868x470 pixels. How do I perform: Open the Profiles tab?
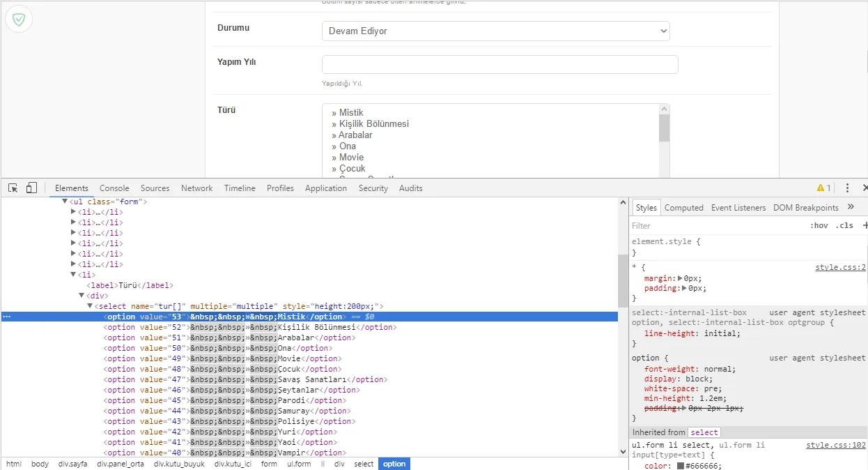(280, 188)
